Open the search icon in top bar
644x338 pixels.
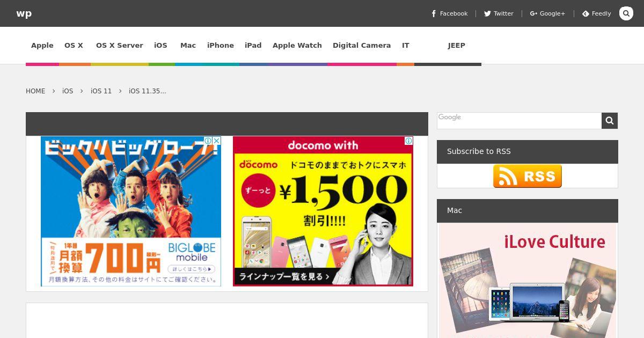pyautogui.click(x=626, y=13)
